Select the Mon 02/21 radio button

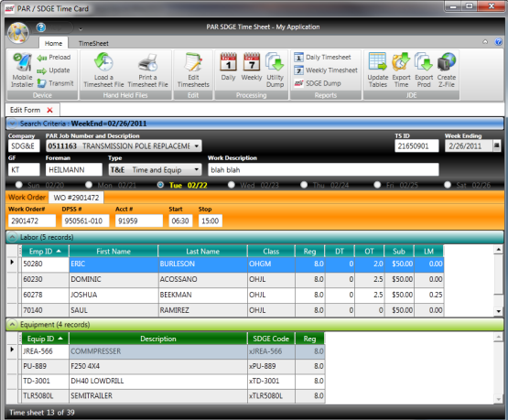(89, 185)
